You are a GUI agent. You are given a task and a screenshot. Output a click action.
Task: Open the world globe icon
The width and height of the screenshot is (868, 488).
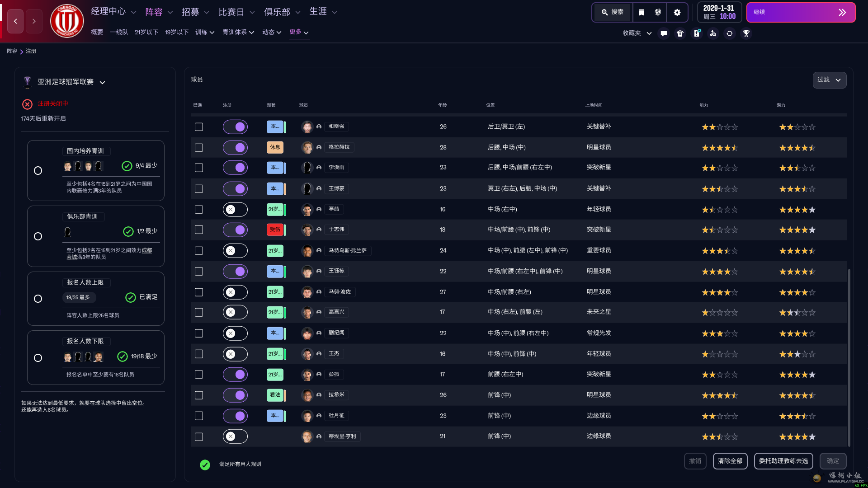pos(658,13)
